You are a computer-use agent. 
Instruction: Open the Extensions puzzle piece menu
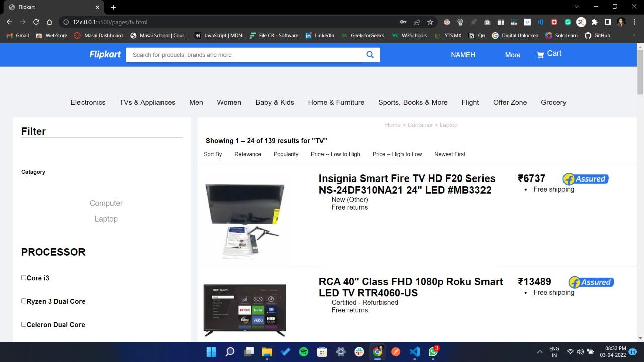click(594, 22)
